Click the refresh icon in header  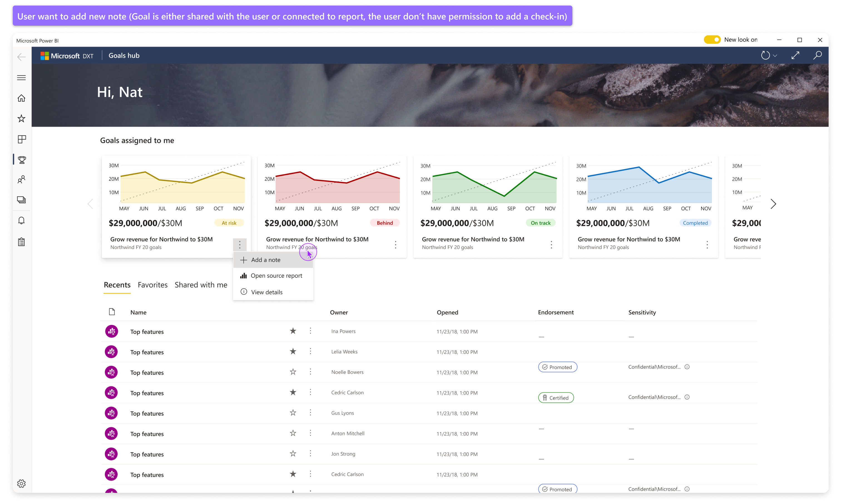[765, 55]
